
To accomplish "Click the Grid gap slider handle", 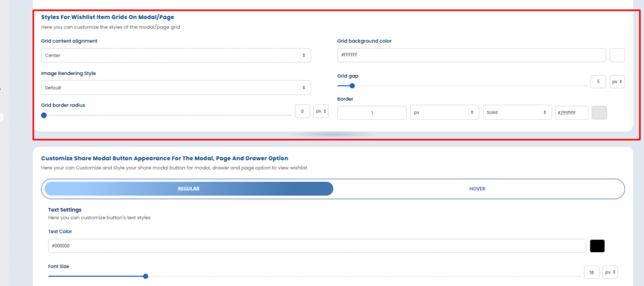I will [x=352, y=86].
